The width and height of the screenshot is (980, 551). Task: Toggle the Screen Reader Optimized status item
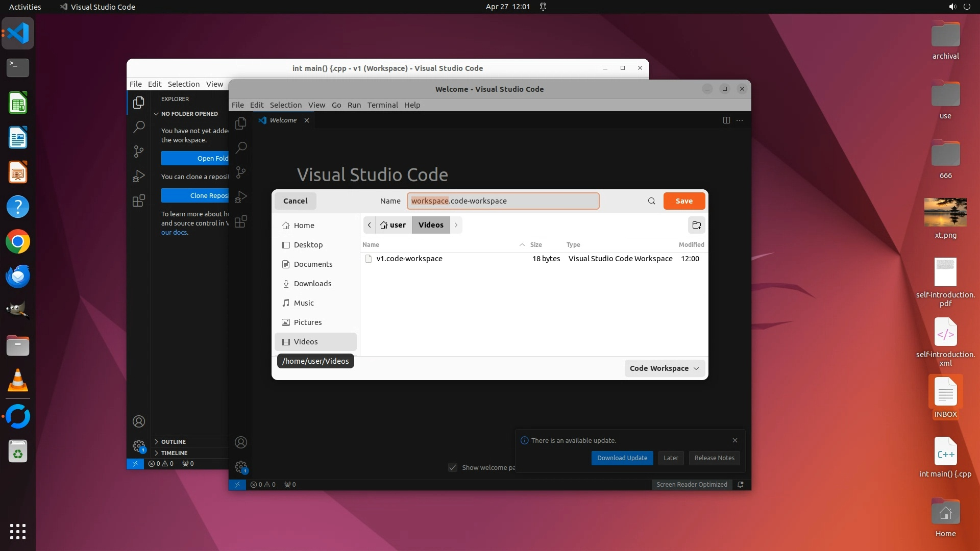[x=691, y=485]
